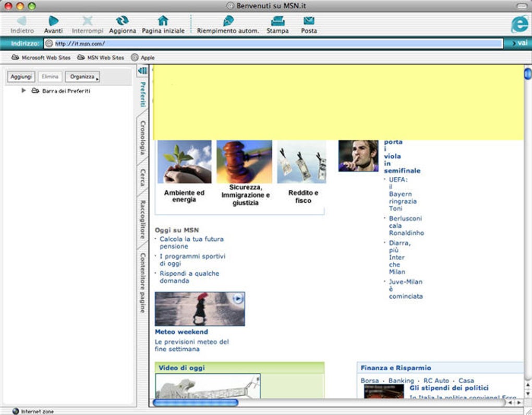
Task: Go forward with the Avanti arrow
Action: [53, 21]
